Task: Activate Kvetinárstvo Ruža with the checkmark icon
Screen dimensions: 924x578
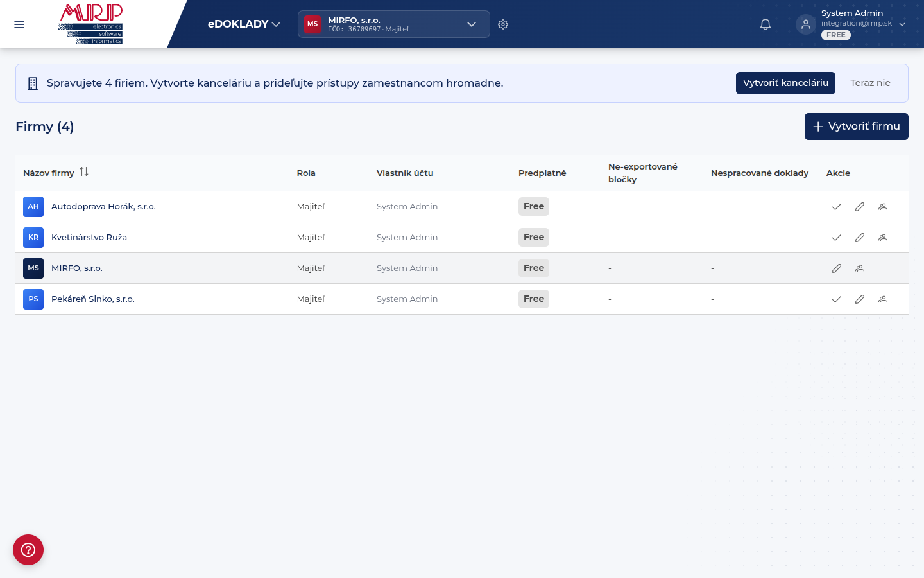Action: click(x=837, y=238)
